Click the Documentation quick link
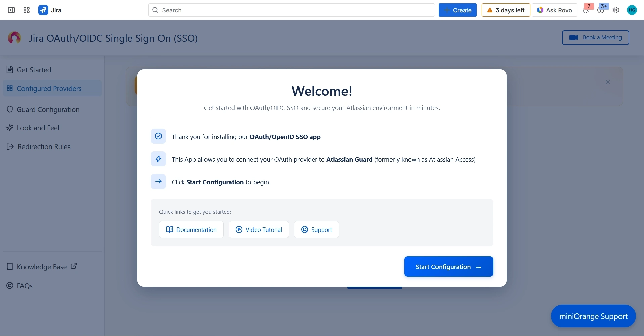 [x=191, y=229]
